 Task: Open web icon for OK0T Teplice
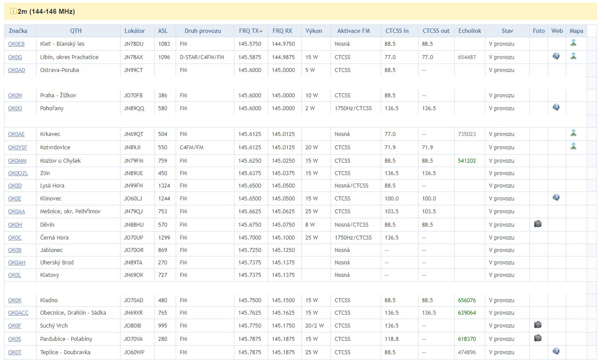556,352
